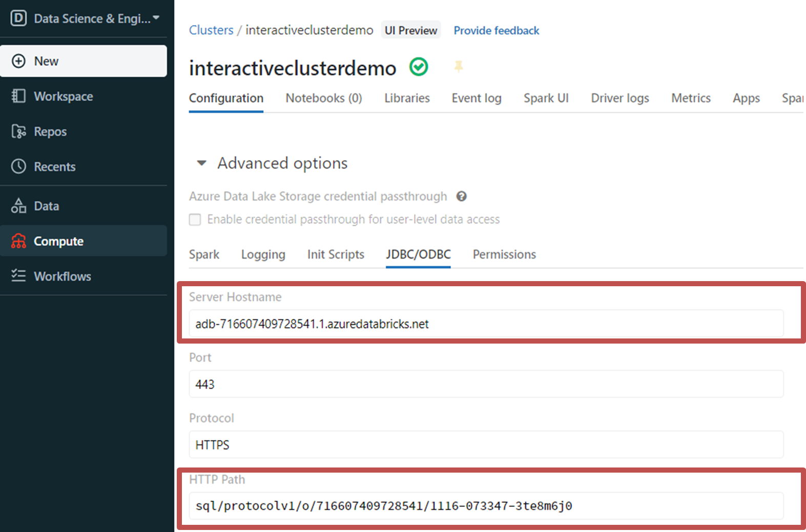Select the Init Scripts tab
Viewport: 806px width, 532px height.
tap(336, 254)
